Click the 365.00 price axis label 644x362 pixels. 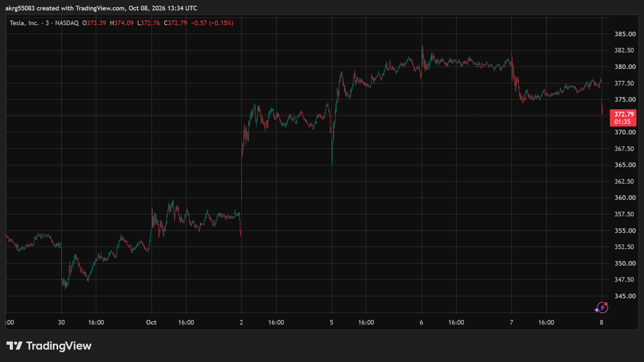[625, 165]
